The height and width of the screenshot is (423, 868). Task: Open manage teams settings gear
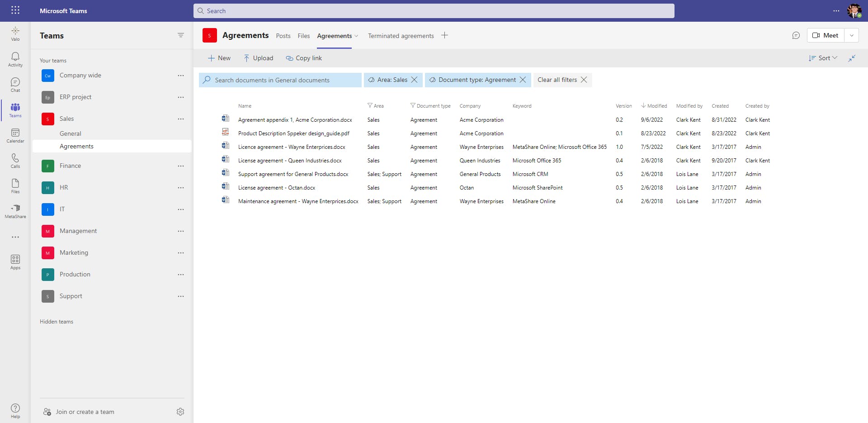[180, 412]
